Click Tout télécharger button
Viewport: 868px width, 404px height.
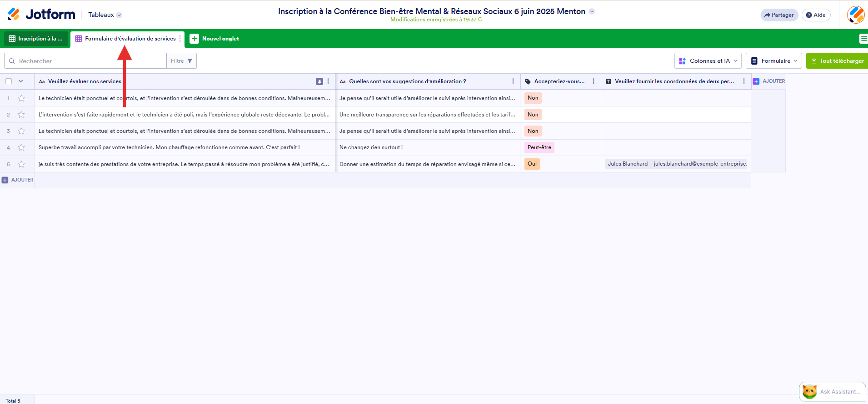838,61
